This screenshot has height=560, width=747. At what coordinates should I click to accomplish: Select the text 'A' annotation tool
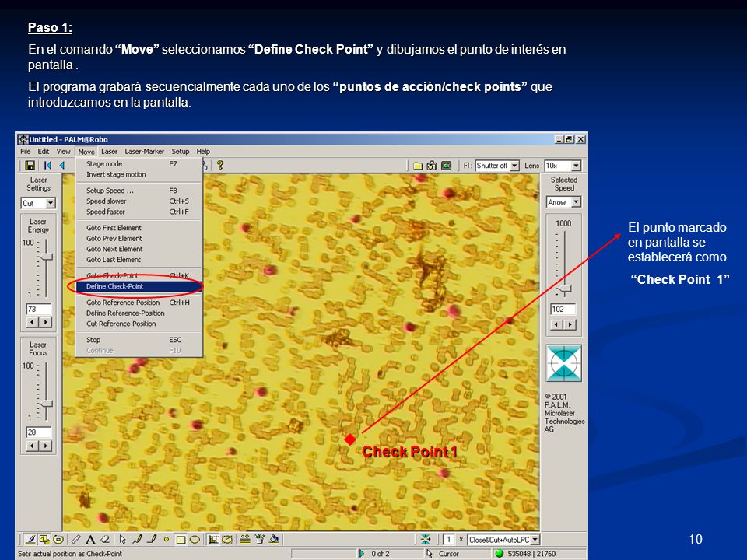90,540
